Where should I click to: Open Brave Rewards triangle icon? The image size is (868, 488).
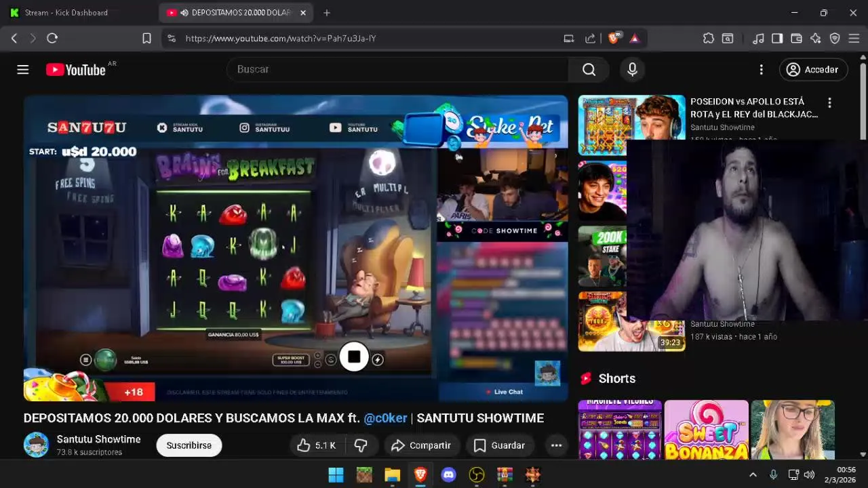(x=634, y=39)
